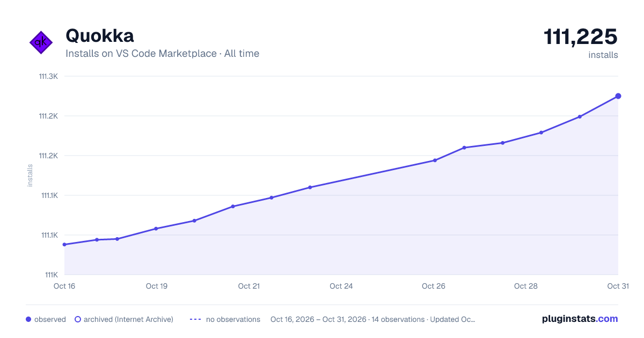Viewport: 644px width, 338px height.
Task: Click the date range and 14 observations text
Action: [x=372, y=319]
